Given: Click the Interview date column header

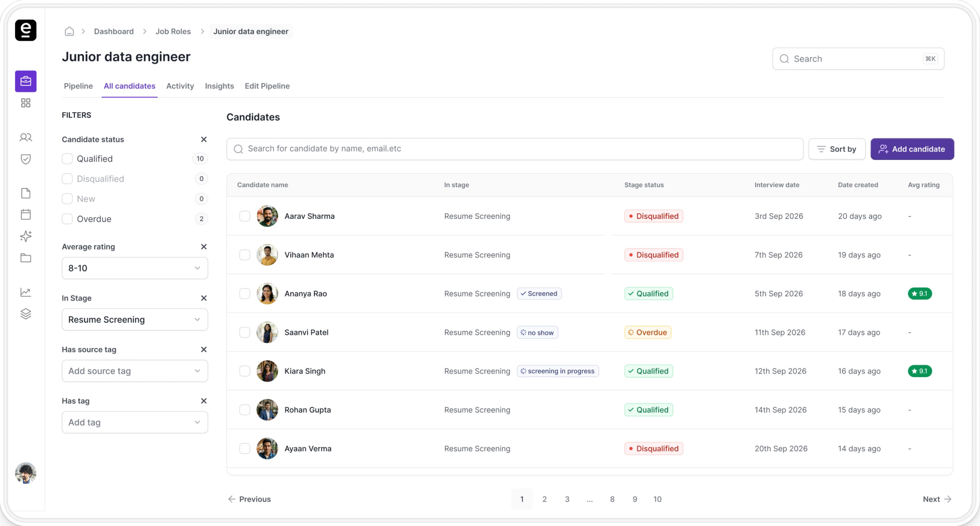Looking at the screenshot, I should tap(777, 185).
